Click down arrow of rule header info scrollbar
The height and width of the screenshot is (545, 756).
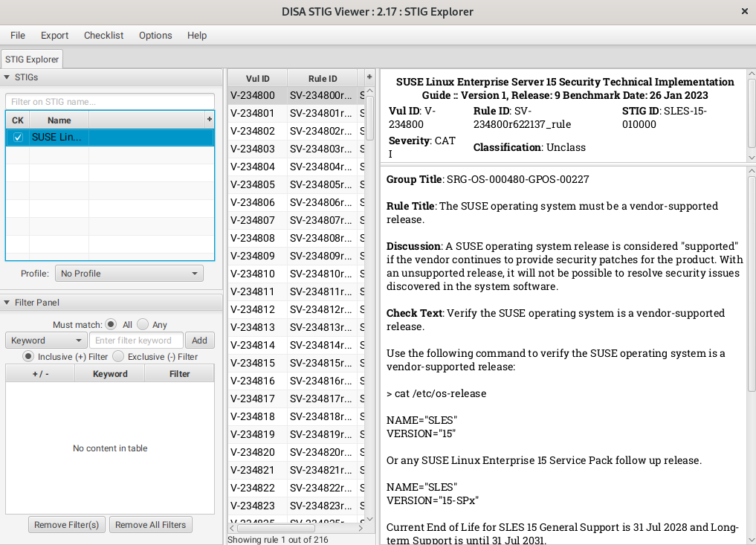(751, 158)
